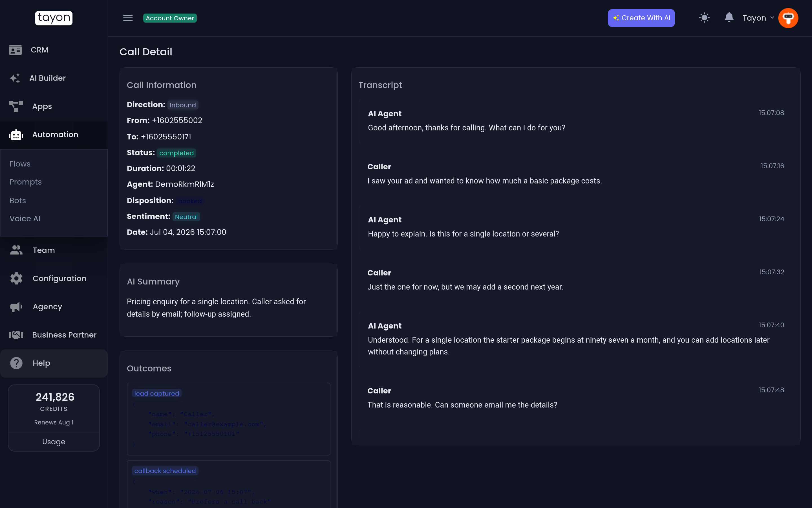
Task: Open Apps section label
Action: coord(42,106)
